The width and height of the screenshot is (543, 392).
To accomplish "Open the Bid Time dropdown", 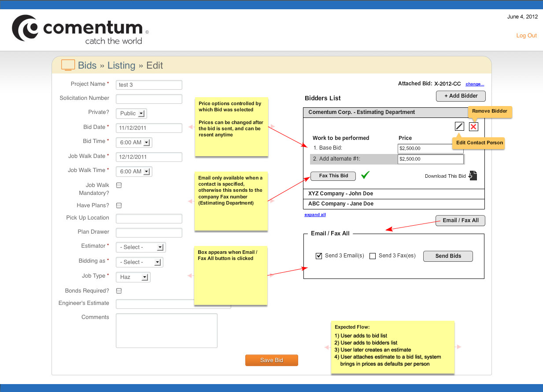I will (133, 142).
